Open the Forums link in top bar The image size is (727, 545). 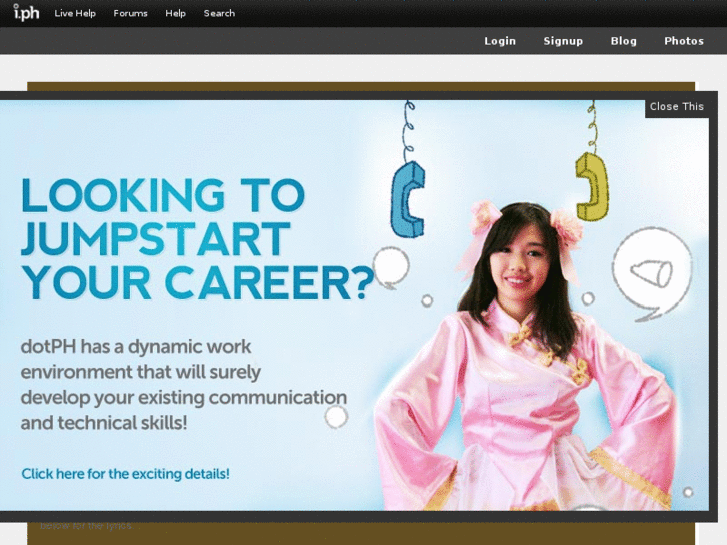tap(130, 13)
